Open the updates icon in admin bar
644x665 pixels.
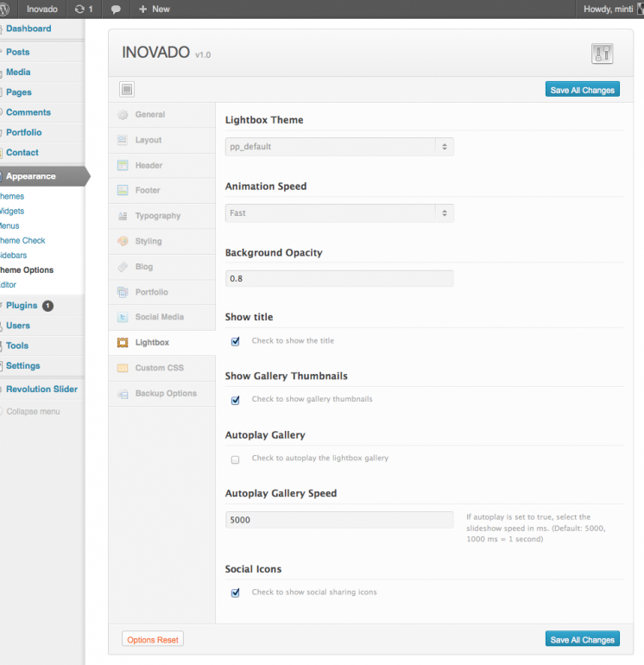[79, 9]
